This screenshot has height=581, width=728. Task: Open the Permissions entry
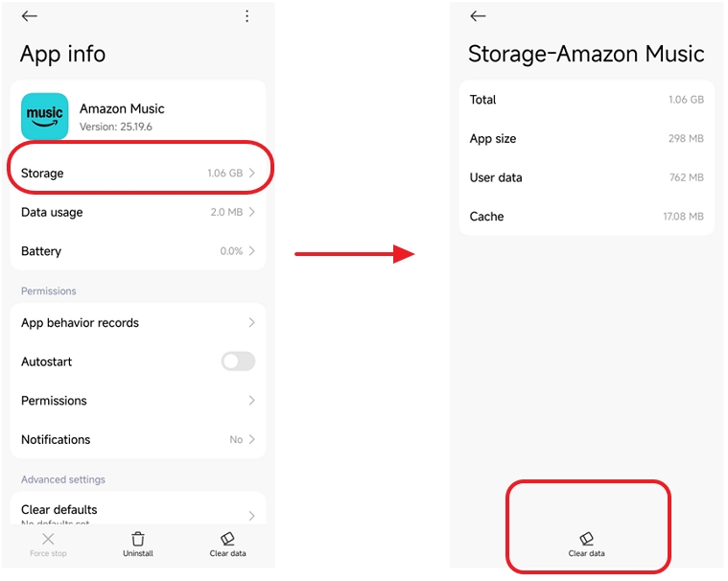pos(137,401)
